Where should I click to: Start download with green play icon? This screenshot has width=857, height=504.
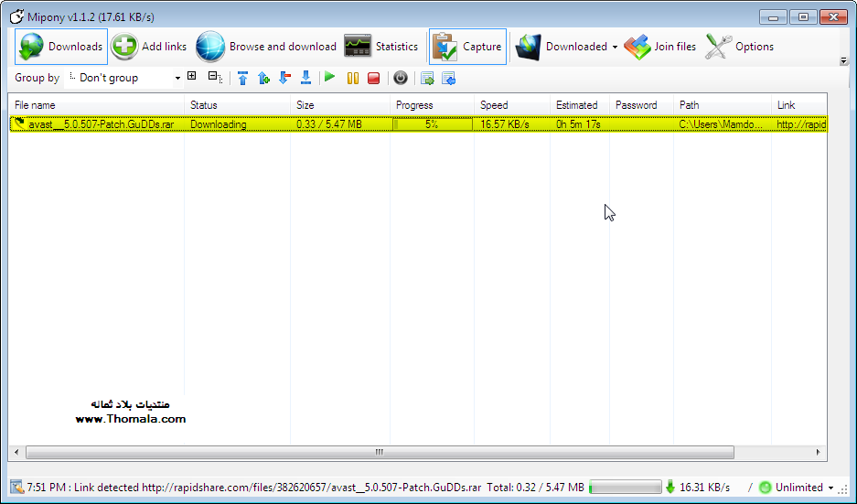(330, 79)
